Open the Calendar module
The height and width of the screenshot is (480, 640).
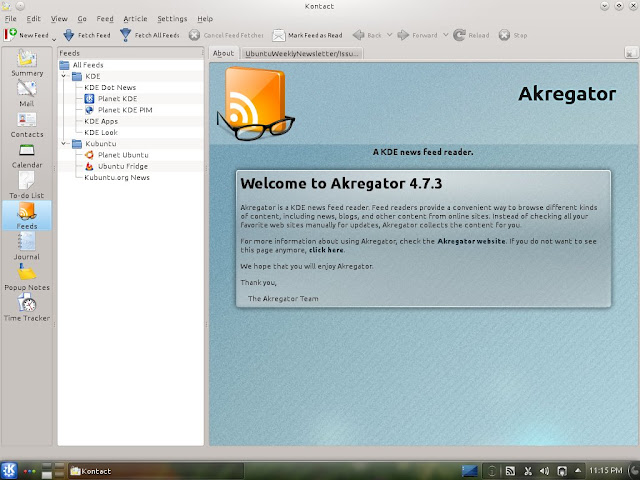click(27, 156)
